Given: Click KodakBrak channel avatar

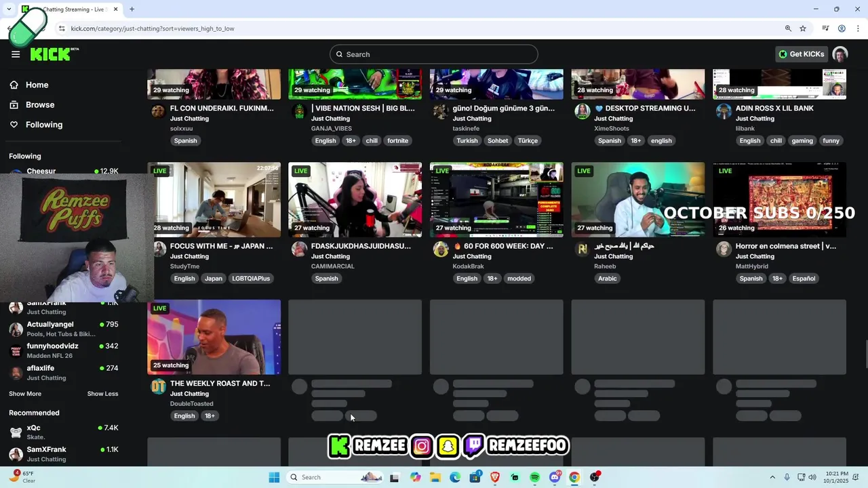Looking at the screenshot, I should (441, 249).
